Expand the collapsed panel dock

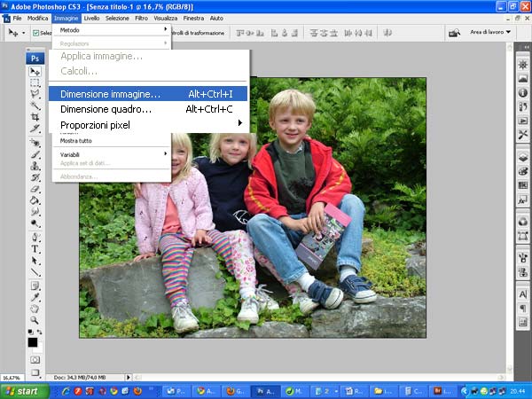point(526,47)
